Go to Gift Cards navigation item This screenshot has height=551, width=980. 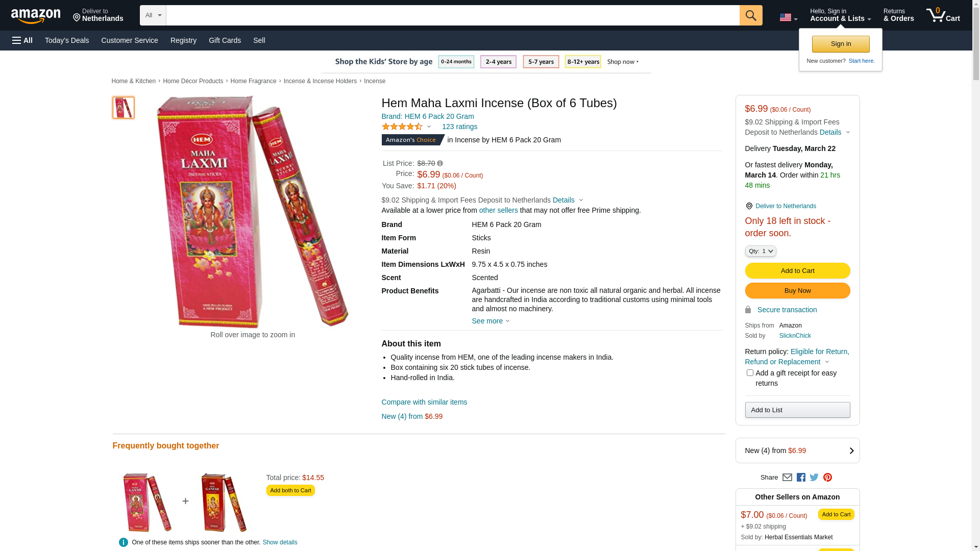coord(225,40)
